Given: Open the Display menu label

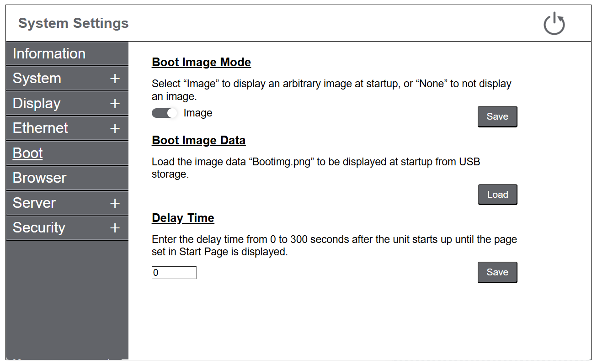Looking at the screenshot, I should (37, 104).
